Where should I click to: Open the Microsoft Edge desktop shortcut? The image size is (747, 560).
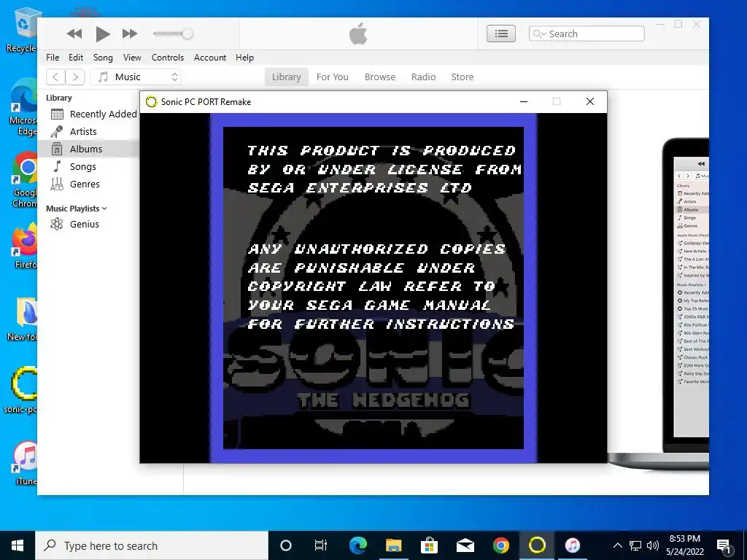[x=23, y=108]
